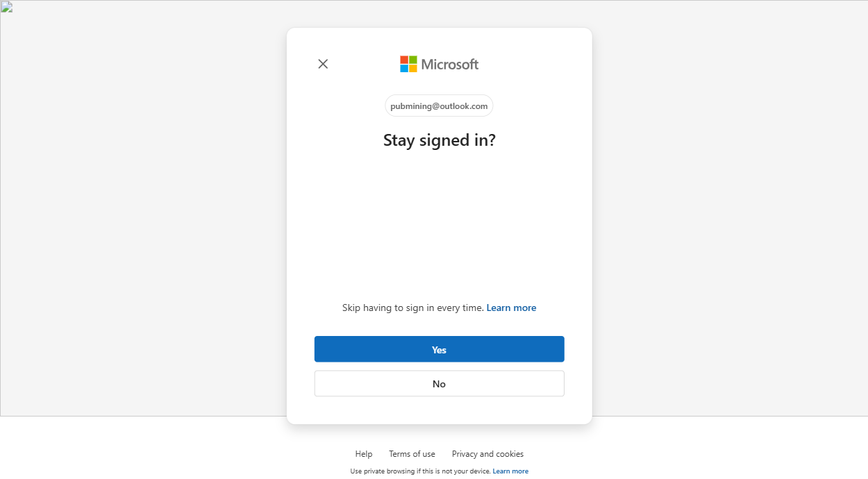The width and height of the screenshot is (868, 479).
Task: Click the red square of the Microsoft logo
Action: 404,60
